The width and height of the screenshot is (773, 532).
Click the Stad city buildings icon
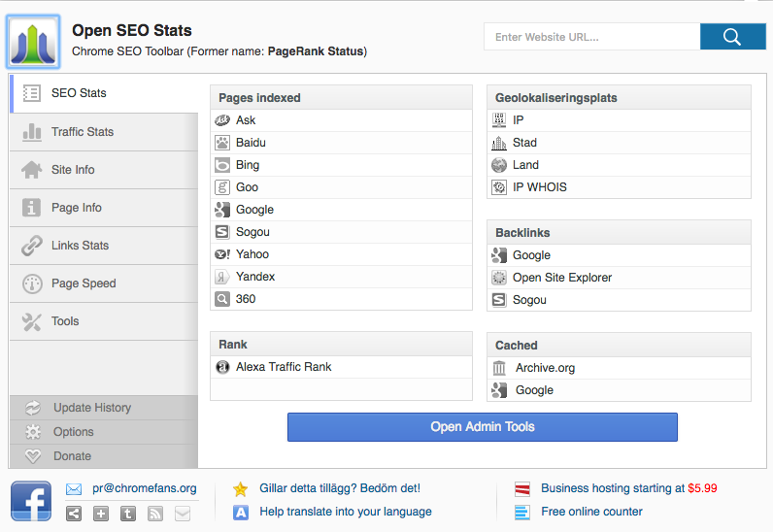pyautogui.click(x=499, y=143)
